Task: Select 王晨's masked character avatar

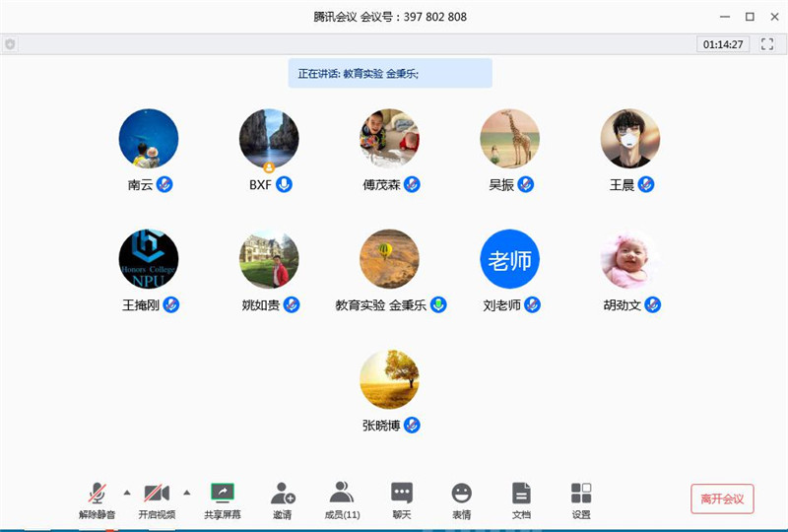Action: [x=630, y=138]
